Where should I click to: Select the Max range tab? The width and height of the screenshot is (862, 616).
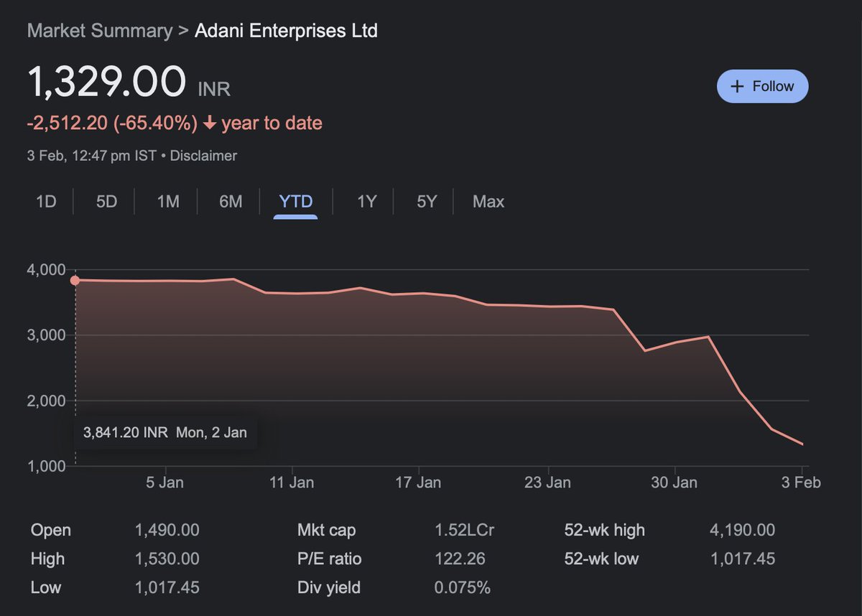point(488,202)
